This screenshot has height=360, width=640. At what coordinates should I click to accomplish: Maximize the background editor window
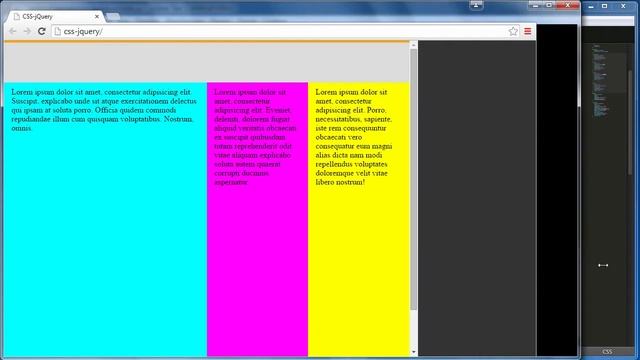point(605,6)
